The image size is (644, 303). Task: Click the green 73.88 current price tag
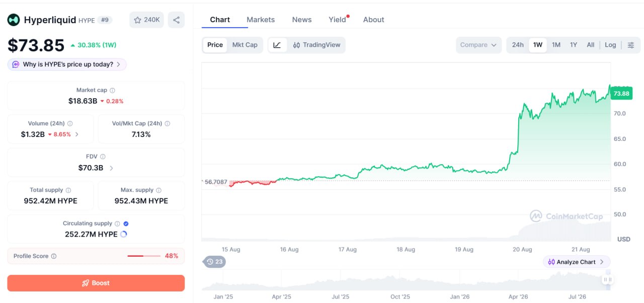pyautogui.click(x=621, y=94)
